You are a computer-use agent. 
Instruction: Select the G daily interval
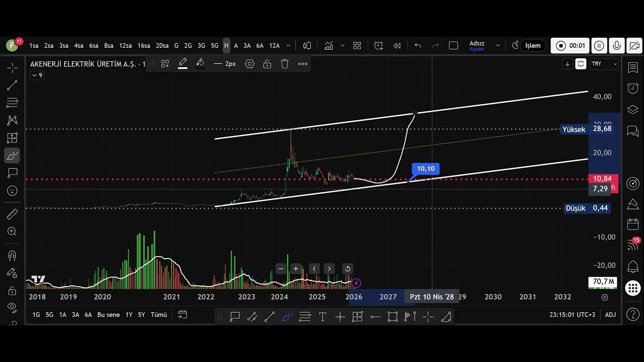point(176,46)
